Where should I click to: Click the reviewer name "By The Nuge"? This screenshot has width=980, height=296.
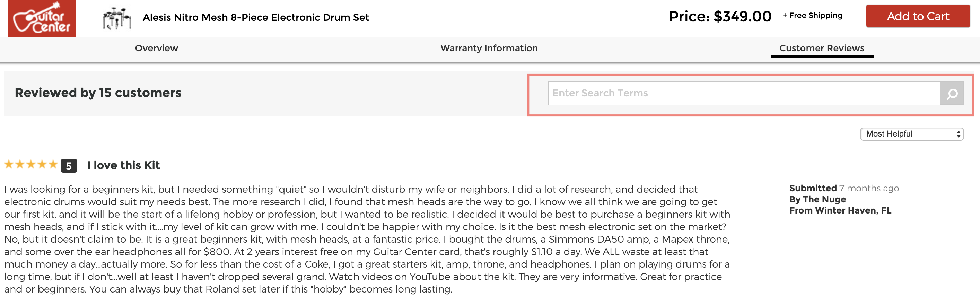pos(817,199)
